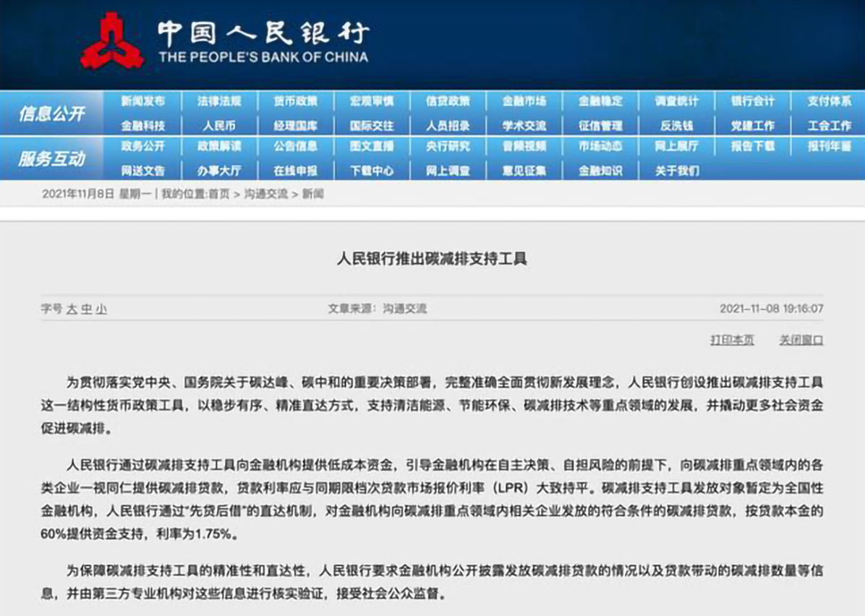Go to 金融知识 page
The image size is (865, 616).
pyautogui.click(x=600, y=171)
